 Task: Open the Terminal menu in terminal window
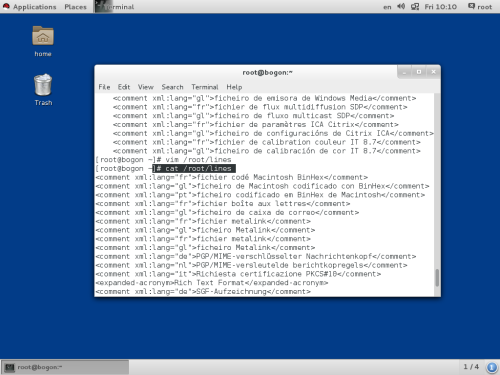coord(205,87)
